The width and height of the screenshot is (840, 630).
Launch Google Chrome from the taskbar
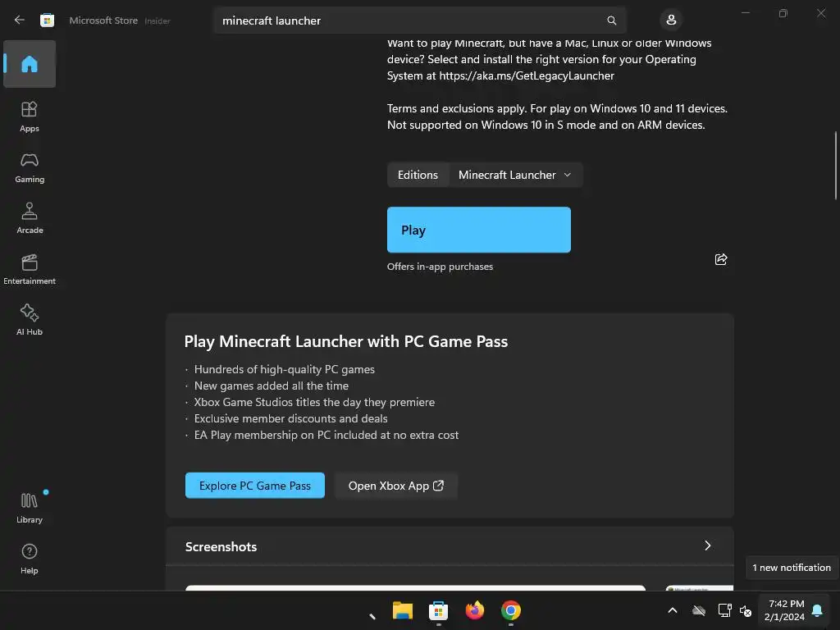tap(510, 610)
